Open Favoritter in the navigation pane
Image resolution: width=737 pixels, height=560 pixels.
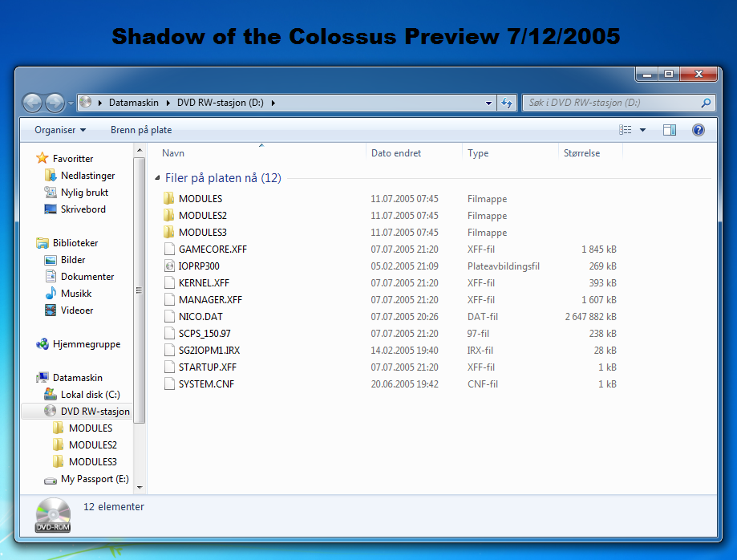click(x=72, y=159)
